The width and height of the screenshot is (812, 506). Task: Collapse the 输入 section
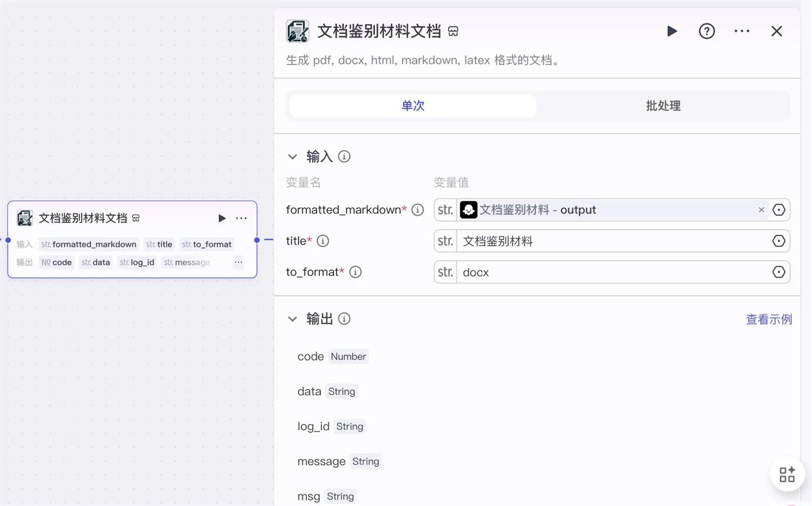(x=293, y=156)
